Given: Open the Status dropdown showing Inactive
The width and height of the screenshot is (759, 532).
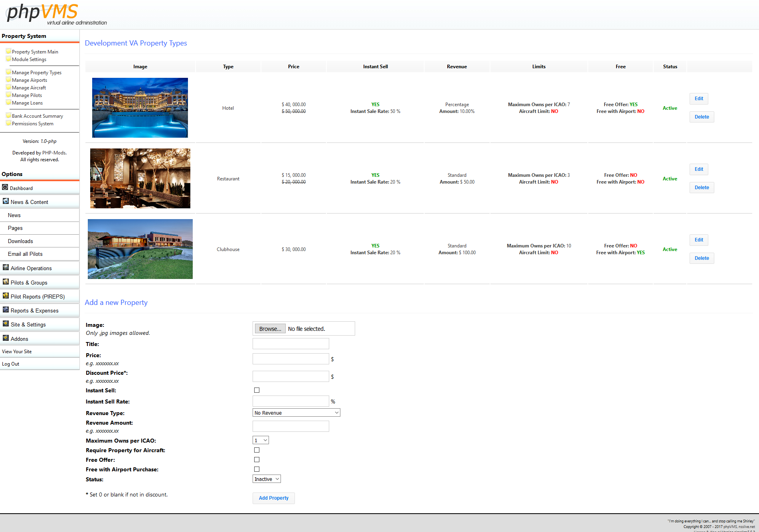Looking at the screenshot, I should point(267,479).
